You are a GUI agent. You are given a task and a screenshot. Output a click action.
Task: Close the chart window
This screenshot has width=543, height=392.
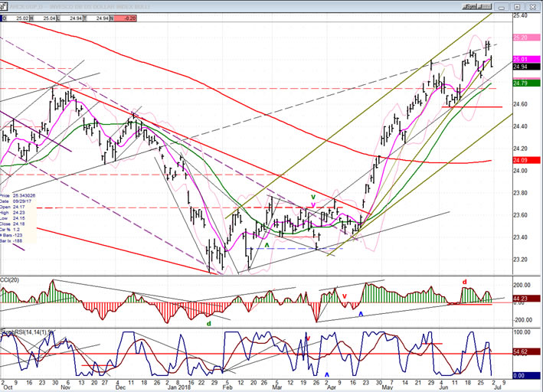pyautogui.click(x=532, y=7)
